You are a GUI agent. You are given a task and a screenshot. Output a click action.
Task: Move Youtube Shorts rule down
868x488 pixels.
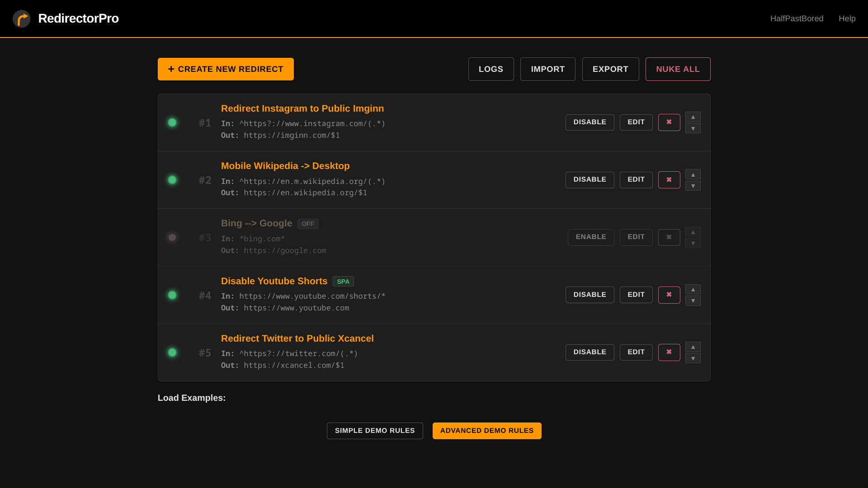693,301
